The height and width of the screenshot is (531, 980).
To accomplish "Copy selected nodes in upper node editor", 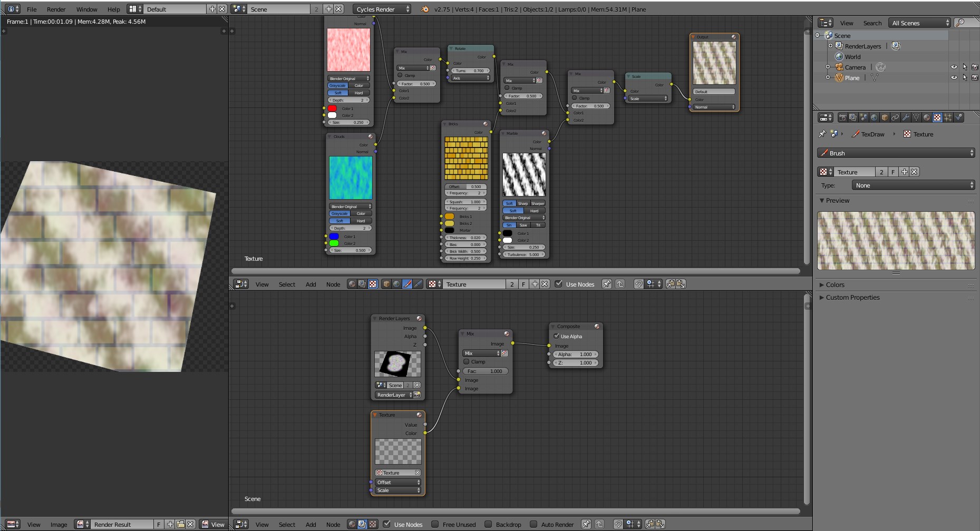I will [671, 284].
